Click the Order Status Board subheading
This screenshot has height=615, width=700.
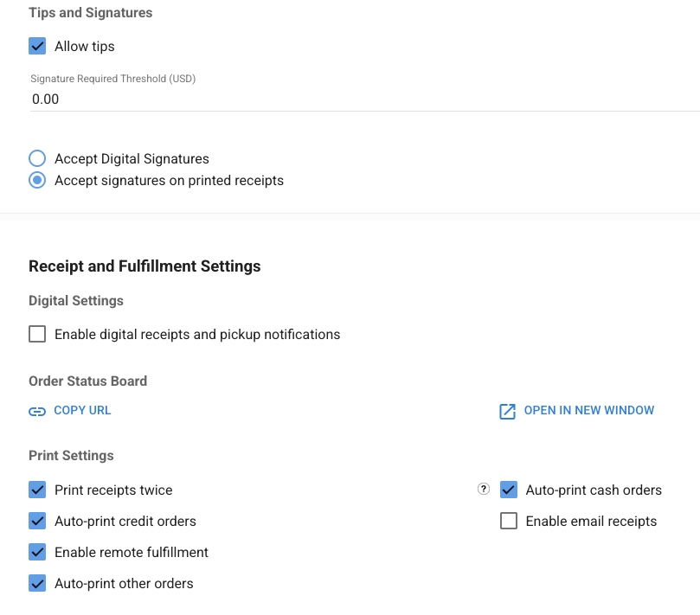coord(88,381)
